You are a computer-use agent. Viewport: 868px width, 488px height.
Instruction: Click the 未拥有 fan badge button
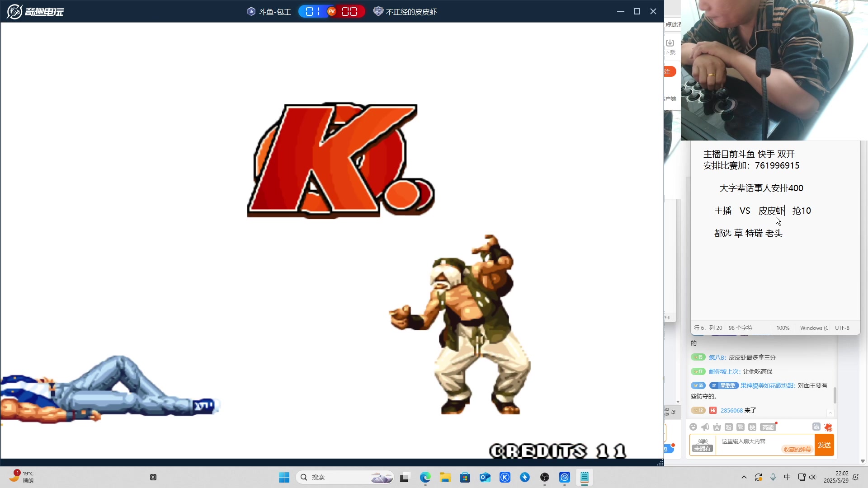pyautogui.click(x=703, y=445)
